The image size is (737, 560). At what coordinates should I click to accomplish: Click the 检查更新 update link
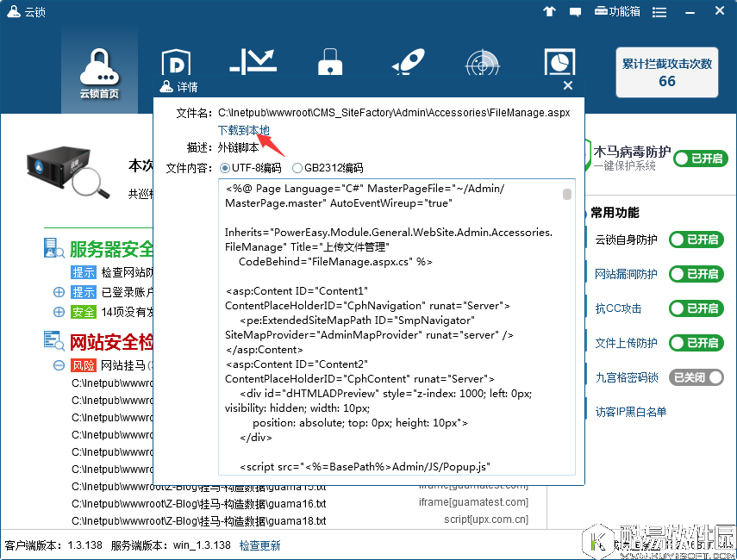click(x=259, y=544)
